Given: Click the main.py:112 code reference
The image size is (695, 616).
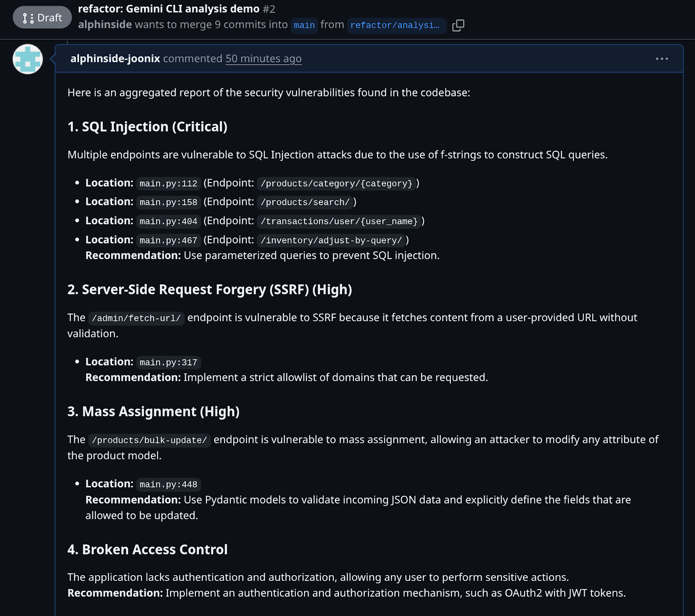Looking at the screenshot, I should point(169,184).
